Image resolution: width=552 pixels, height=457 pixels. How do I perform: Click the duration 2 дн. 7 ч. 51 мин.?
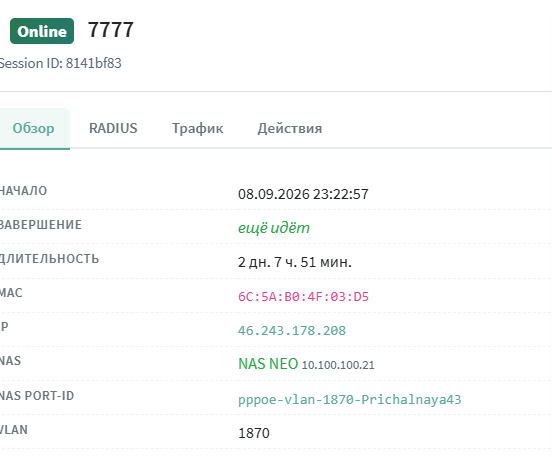pos(295,262)
